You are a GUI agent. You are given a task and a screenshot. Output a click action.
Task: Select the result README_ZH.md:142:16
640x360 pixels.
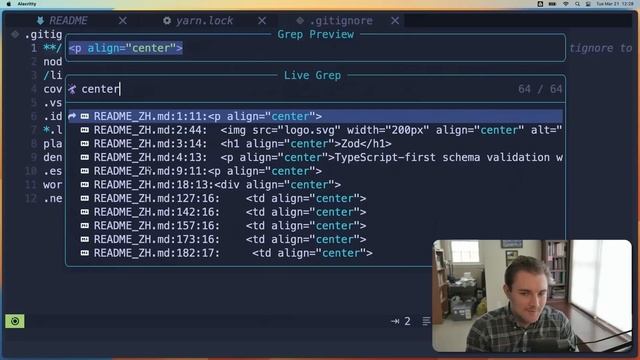[x=315, y=212]
